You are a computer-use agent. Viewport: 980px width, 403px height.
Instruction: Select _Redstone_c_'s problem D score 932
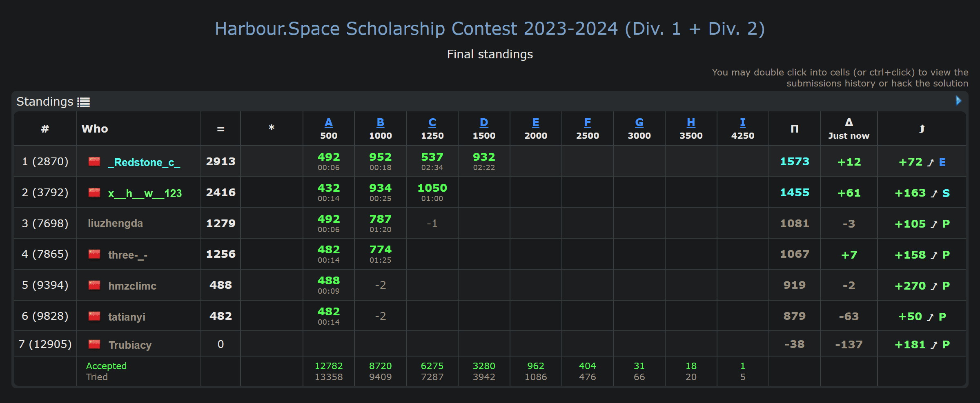pos(484,162)
